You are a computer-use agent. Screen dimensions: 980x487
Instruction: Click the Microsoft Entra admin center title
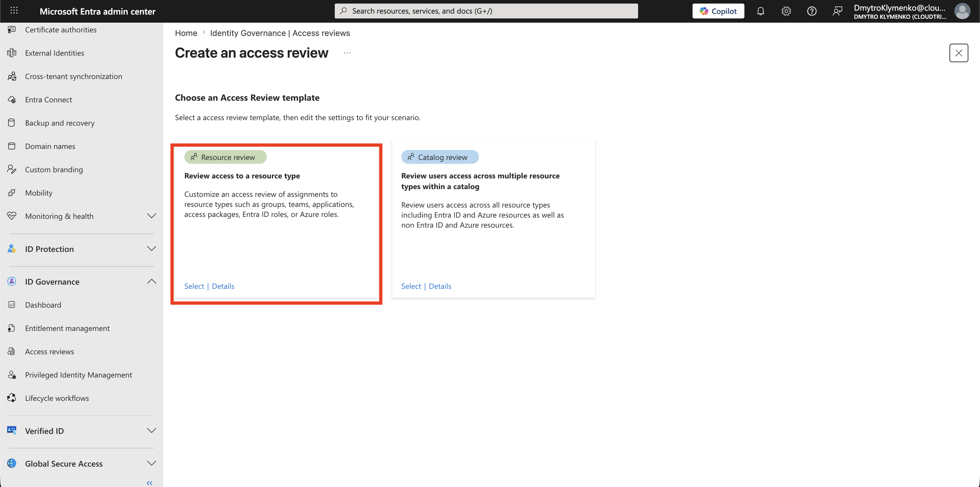(x=98, y=11)
